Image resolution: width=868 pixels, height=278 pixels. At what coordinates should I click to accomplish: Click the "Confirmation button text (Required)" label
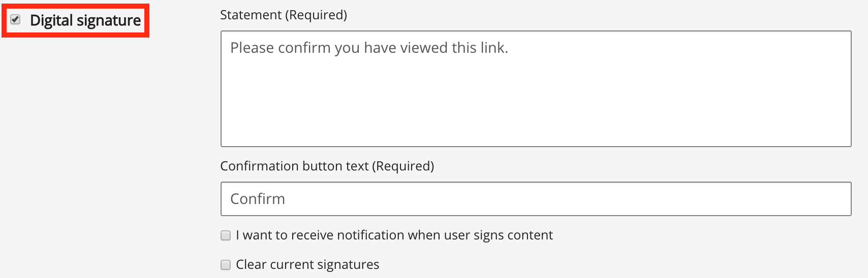[x=327, y=166]
